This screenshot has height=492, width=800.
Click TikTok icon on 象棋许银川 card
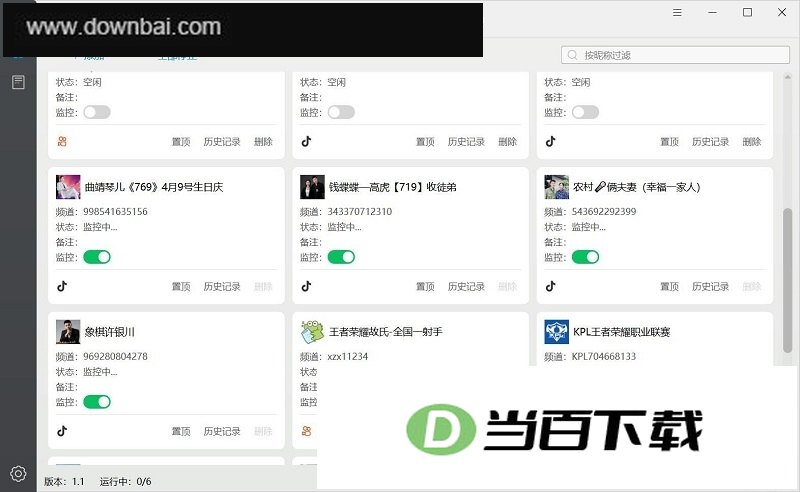(x=62, y=431)
